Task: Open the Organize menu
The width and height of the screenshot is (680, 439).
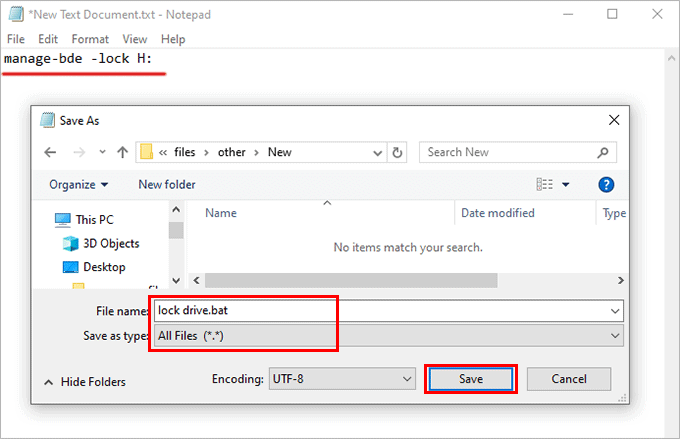Action: tap(78, 185)
